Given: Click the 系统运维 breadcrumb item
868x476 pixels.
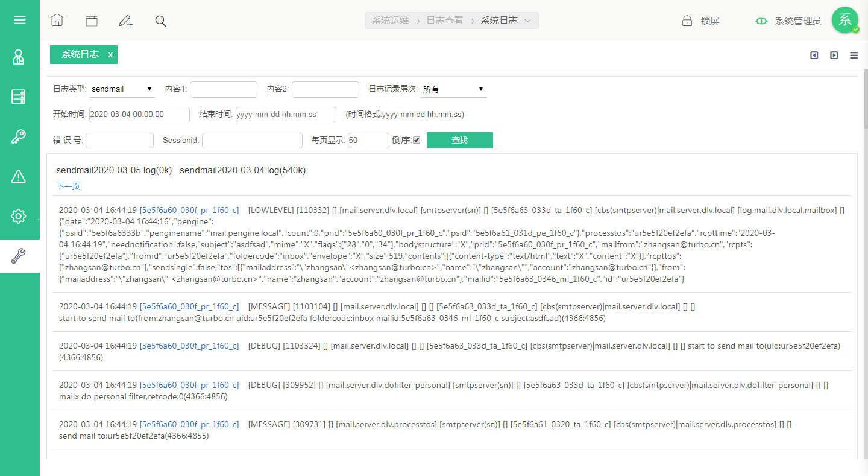Looking at the screenshot, I should 390,21.
